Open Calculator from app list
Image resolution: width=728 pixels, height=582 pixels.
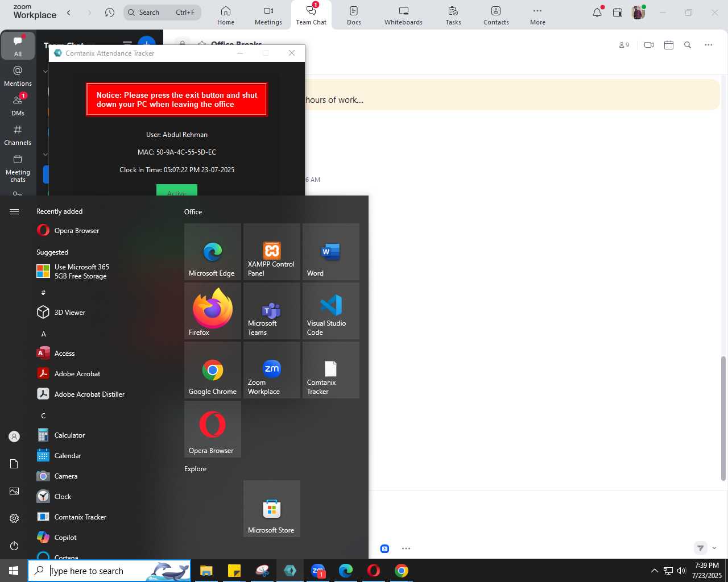(102, 435)
